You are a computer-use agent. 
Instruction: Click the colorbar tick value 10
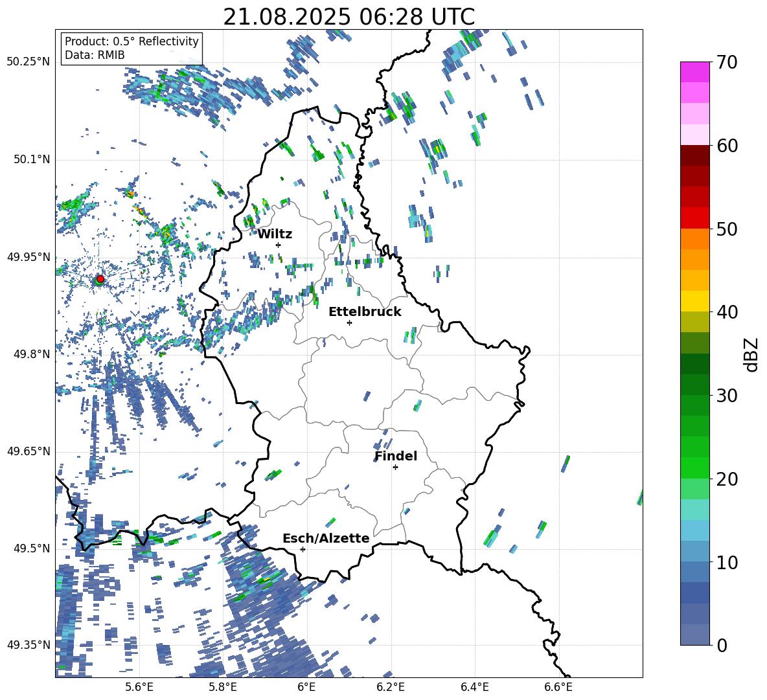pos(727,562)
